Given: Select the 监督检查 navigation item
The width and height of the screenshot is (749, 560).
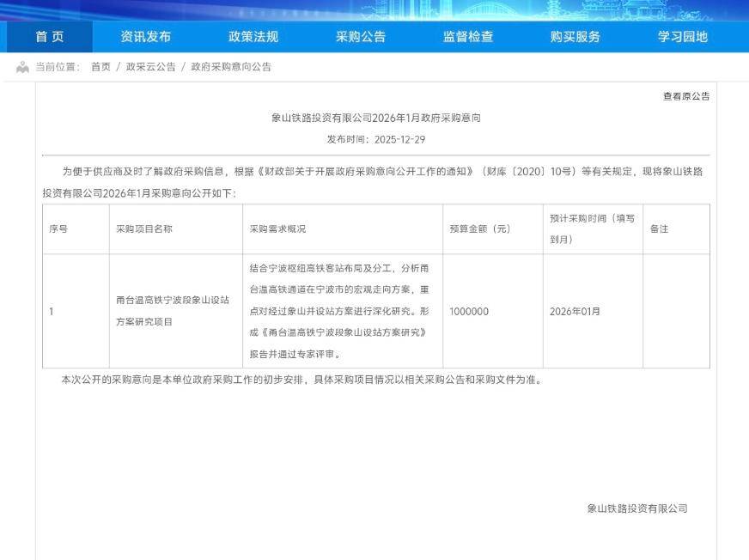Looking at the screenshot, I should [467, 37].
